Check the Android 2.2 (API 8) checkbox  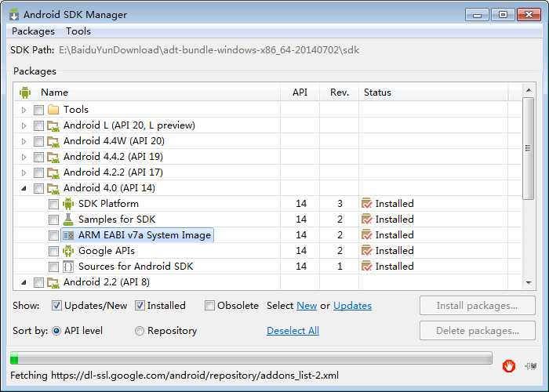pyautogui.click(x=38, y=282)
